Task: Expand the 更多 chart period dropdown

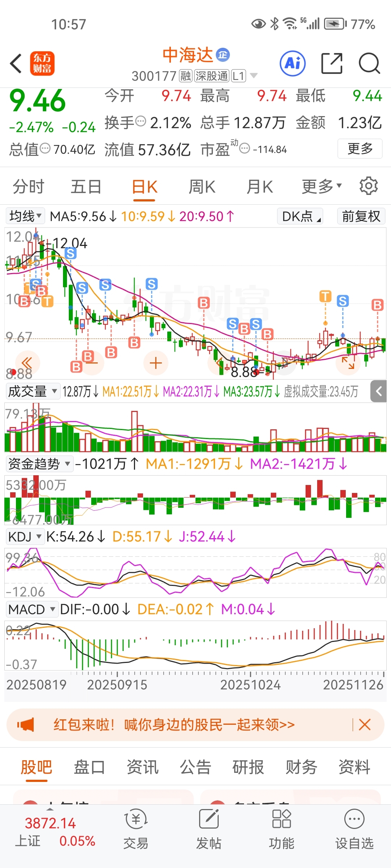Action: (322, 186)
